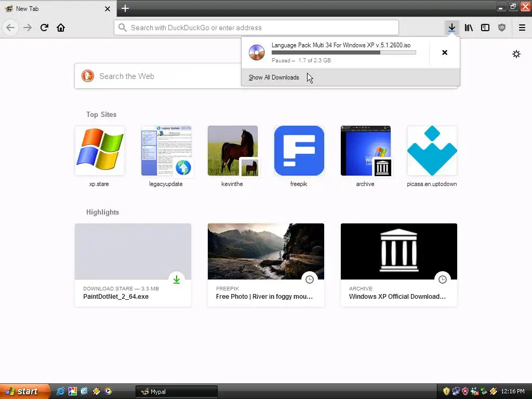Open the PaintDotNet_2_64.exe highlight card
532x399 pixels.
133,265
